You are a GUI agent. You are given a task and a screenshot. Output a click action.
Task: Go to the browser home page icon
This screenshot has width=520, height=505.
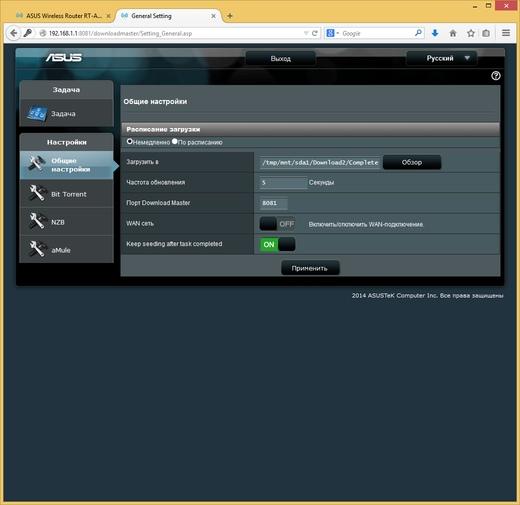[453, 33]
